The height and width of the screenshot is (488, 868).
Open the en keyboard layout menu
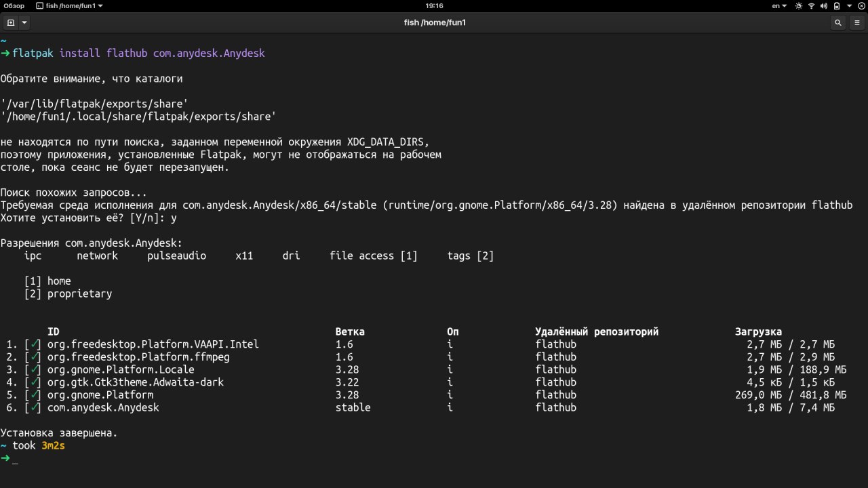tap(780, 5)
